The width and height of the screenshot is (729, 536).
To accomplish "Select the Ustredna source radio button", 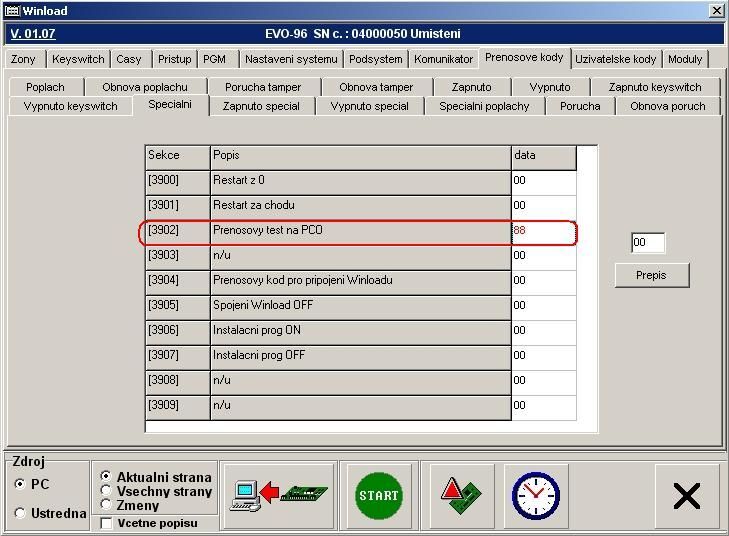I will pos(21,513).
